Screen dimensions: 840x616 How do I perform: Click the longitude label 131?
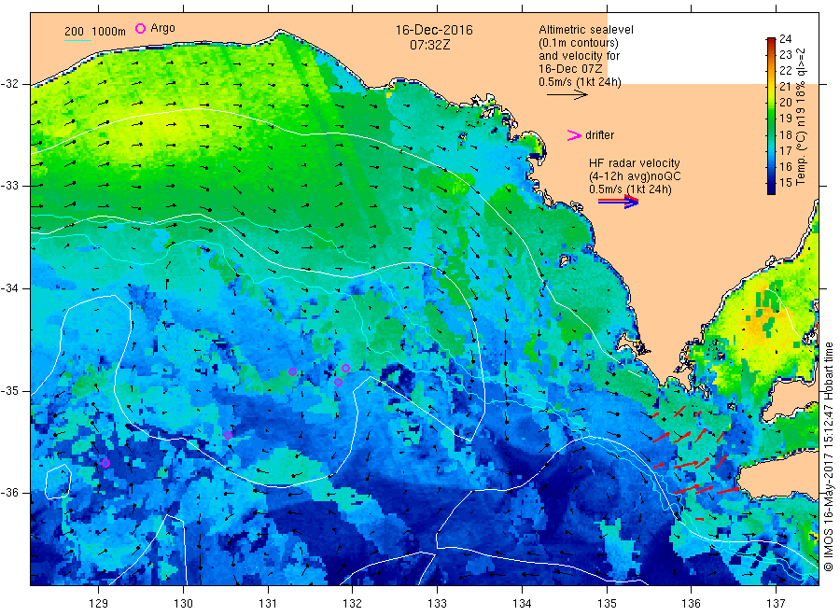268,604
